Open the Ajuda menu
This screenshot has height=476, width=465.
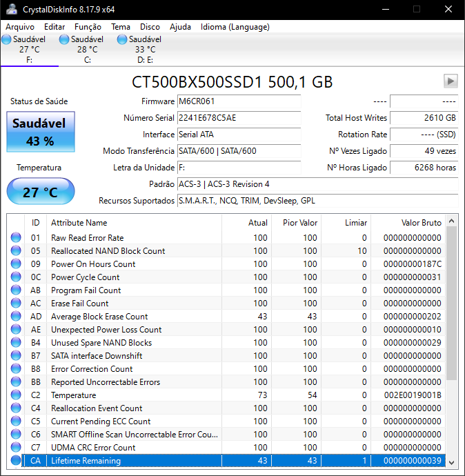point(180,27)
